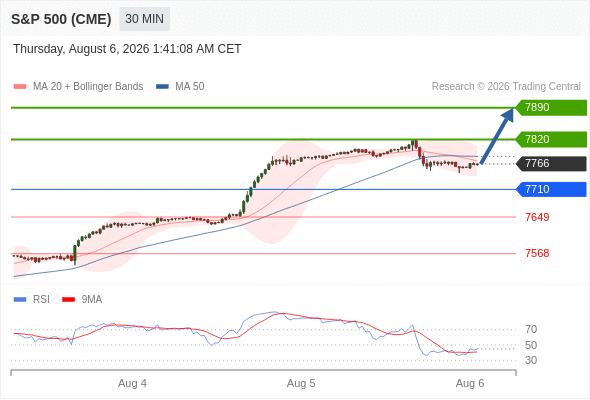Click the chart date and time text
This screenshot has width=590, height=400.
point(127,49)
